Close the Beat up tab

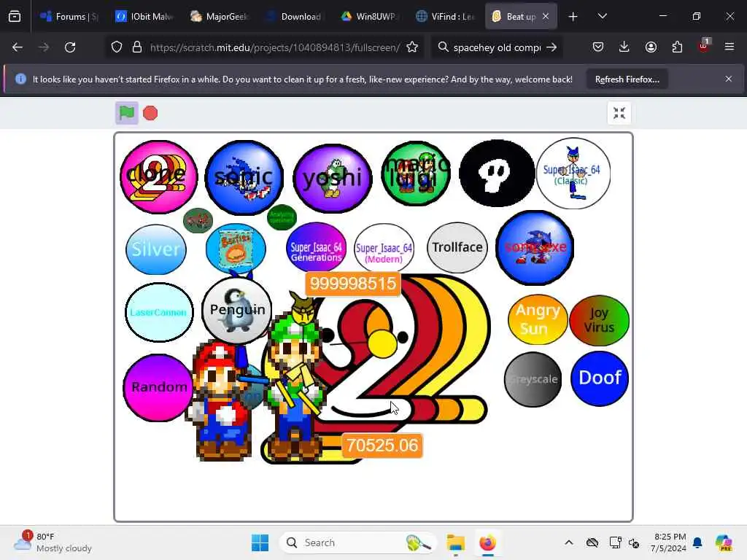click(x=546, y=16)
